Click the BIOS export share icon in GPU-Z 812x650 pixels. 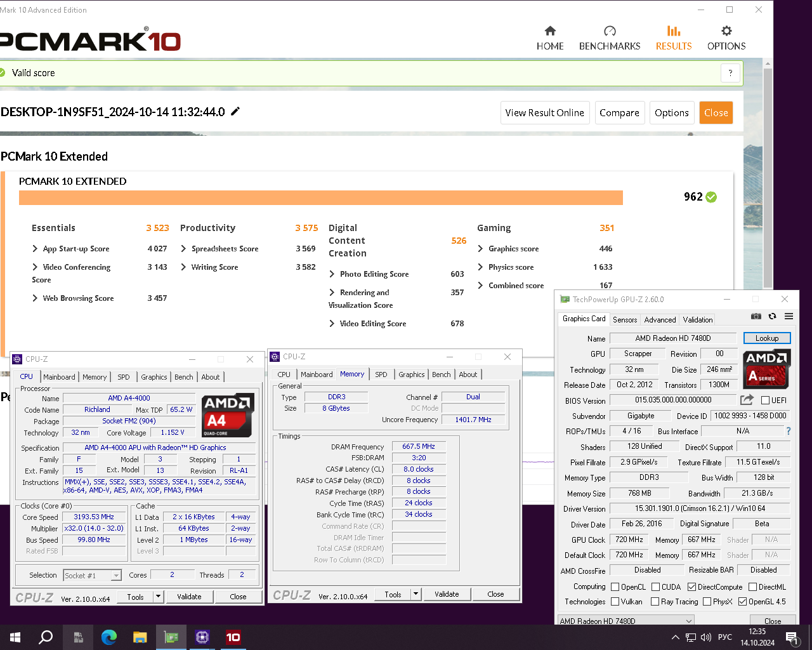coord(747,400)
